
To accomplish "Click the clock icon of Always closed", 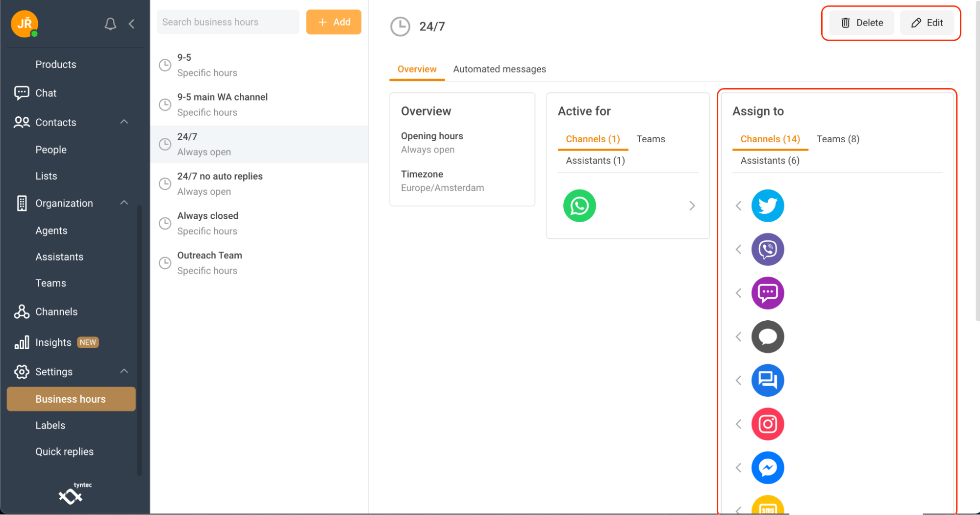I will pos(165,223).
